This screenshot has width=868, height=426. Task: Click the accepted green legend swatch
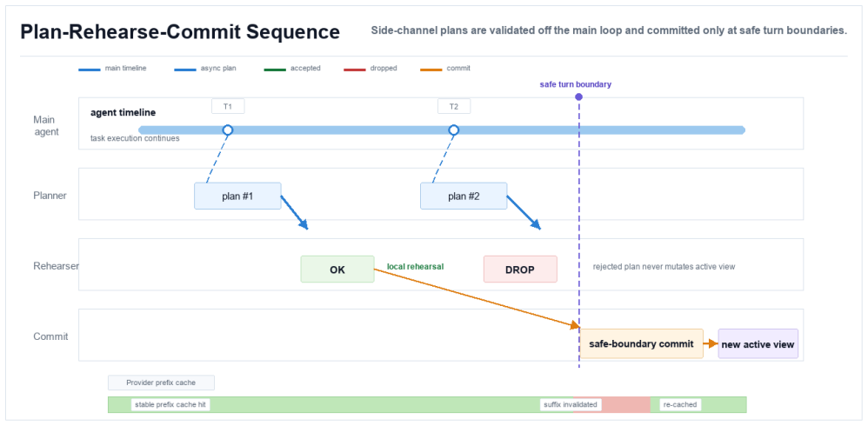(275, 70)
